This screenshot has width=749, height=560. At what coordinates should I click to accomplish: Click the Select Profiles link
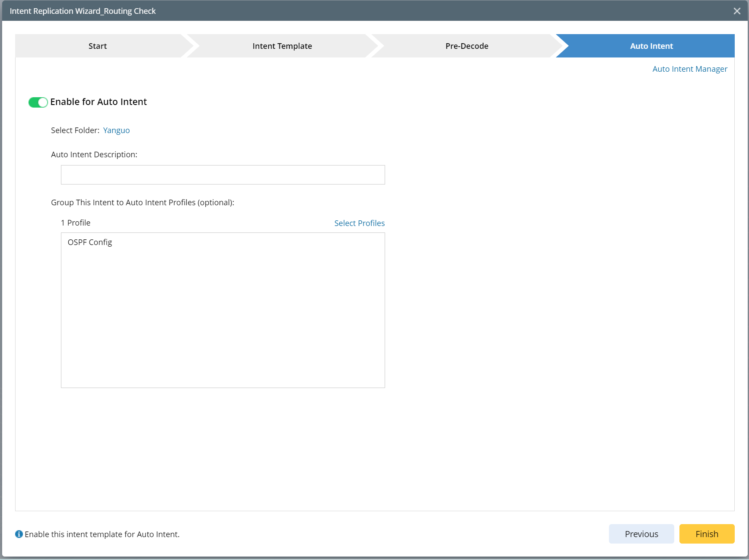click(x=359, y=223)
